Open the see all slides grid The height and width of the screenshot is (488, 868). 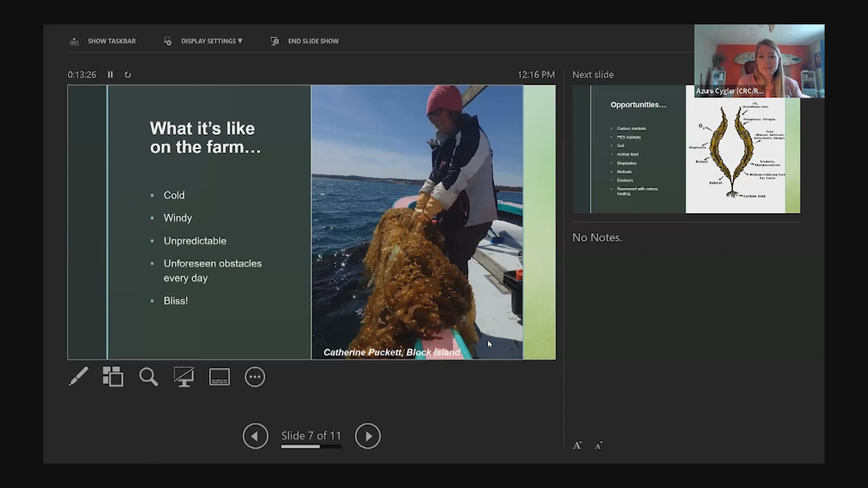coord(113,376)
